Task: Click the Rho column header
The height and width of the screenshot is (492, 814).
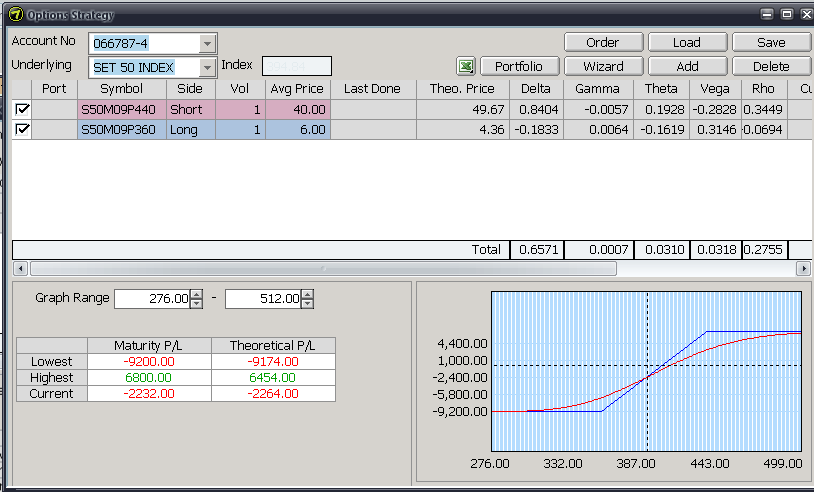Action: coord(764,89)
